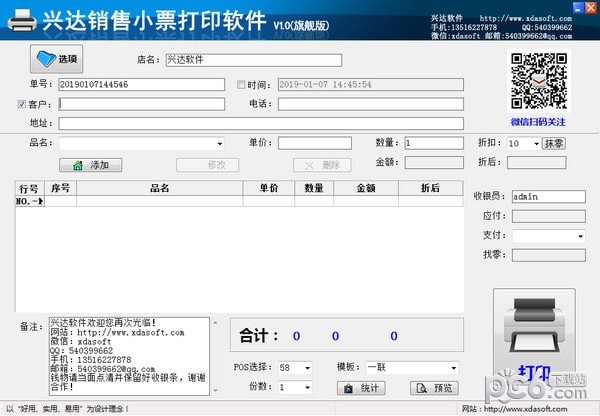Click the 添加 add button

coord(91,165)
